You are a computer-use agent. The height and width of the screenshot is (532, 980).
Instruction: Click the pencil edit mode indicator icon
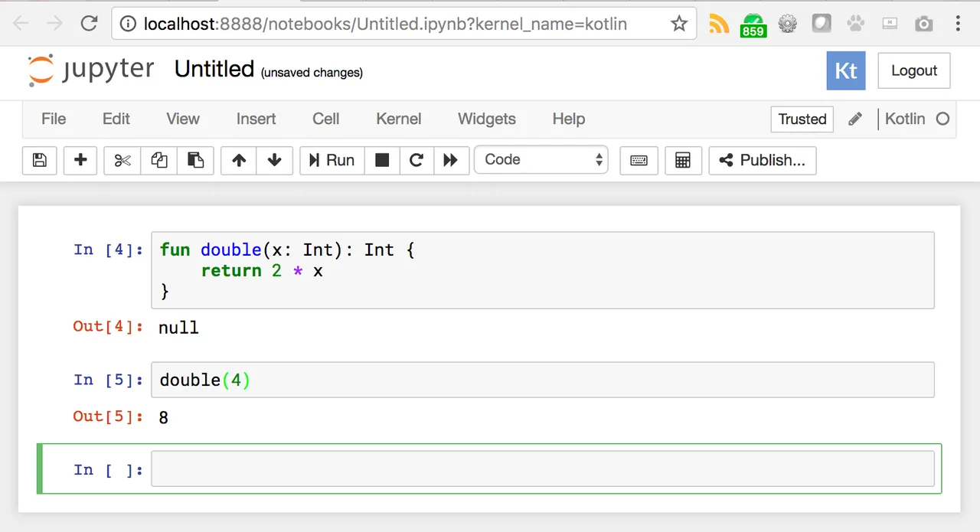click(x=855, y=119)
